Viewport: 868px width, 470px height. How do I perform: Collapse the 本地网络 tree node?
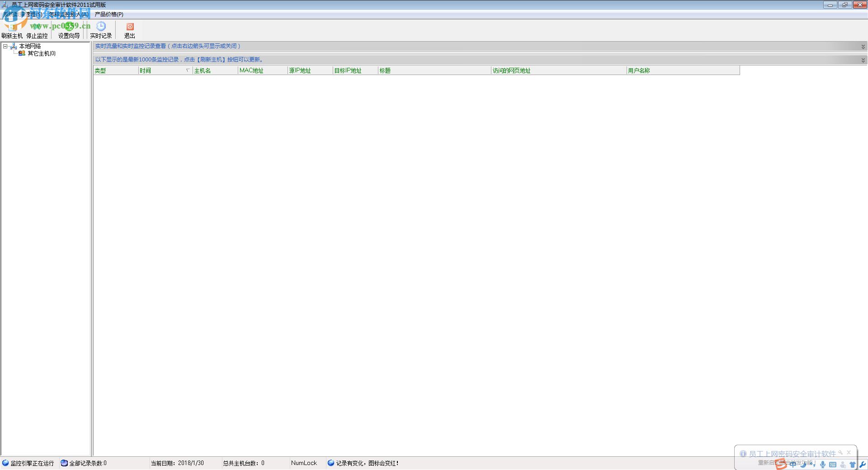5,46
